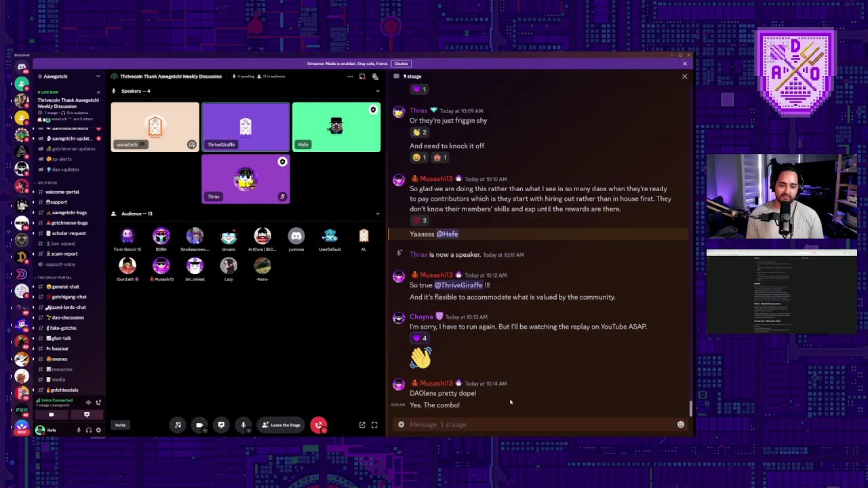
Task: Close the staage chat panel
Action: 684,77
